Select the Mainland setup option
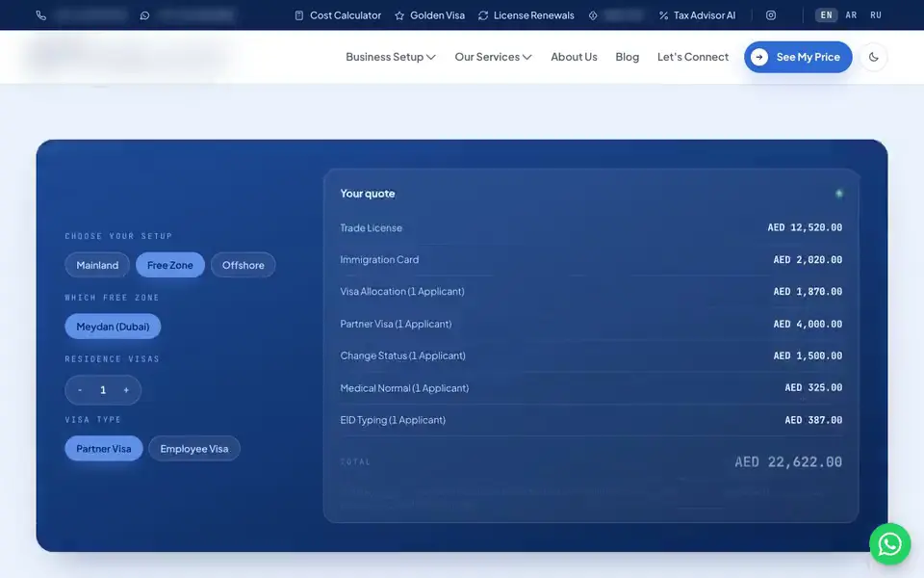This screenshot has height=578, width=924. point(97,266)
